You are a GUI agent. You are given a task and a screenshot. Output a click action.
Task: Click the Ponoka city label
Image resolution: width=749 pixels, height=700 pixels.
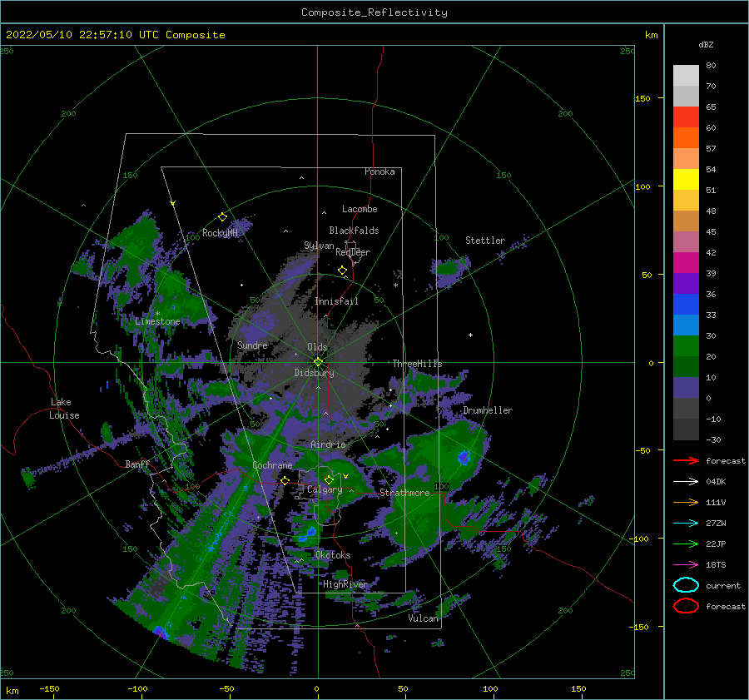379,171
